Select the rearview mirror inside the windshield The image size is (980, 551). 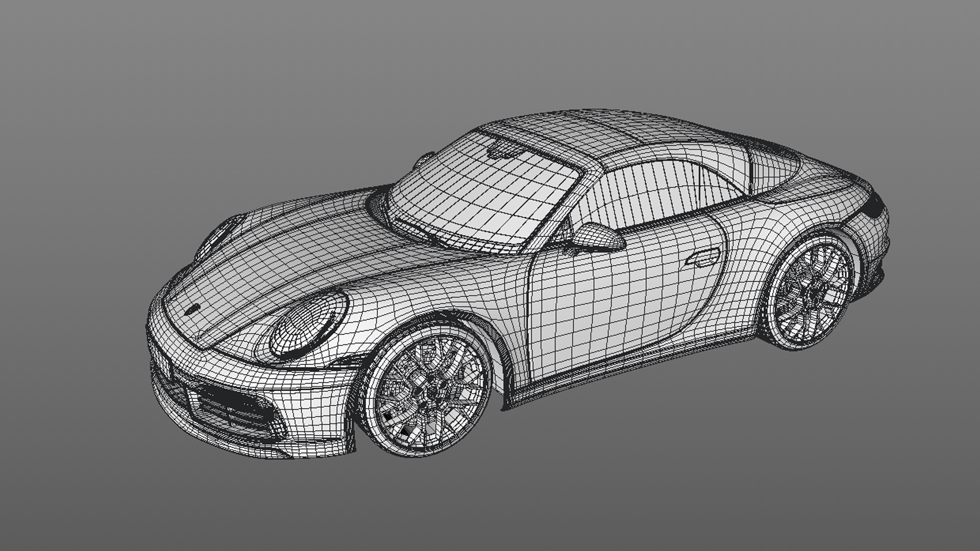503,150
